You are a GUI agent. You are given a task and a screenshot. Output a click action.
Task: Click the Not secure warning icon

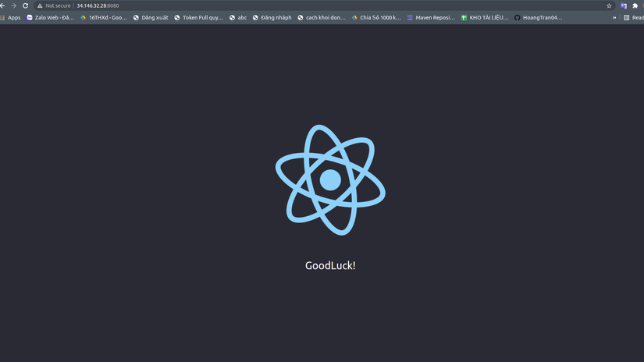tap(40, 5)
